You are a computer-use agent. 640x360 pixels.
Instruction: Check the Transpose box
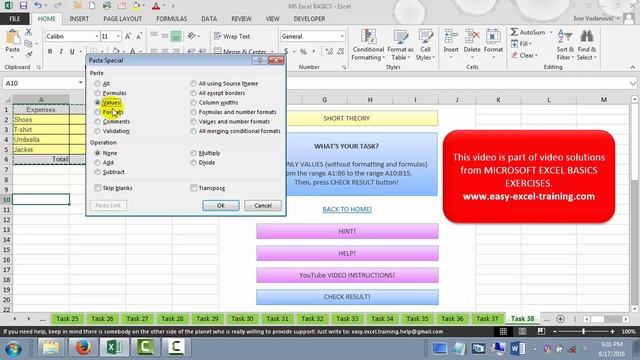click(x=194, y=188)
